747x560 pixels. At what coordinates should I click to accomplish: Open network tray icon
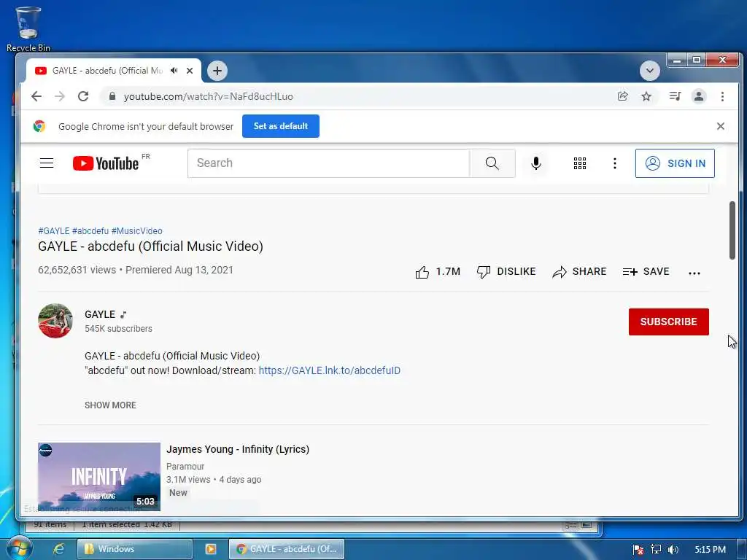(x=656, y=550)
